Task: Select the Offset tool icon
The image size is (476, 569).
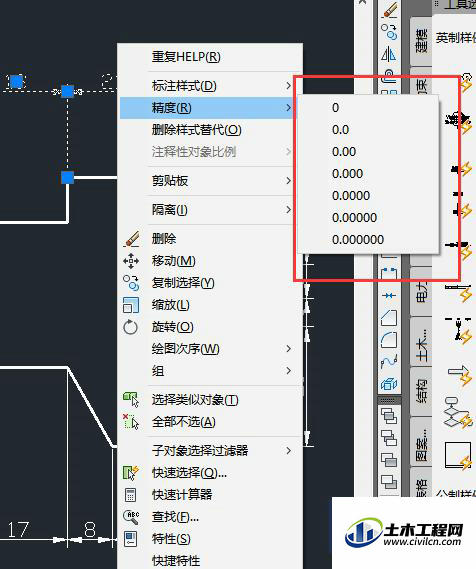Action: (389, 75)
